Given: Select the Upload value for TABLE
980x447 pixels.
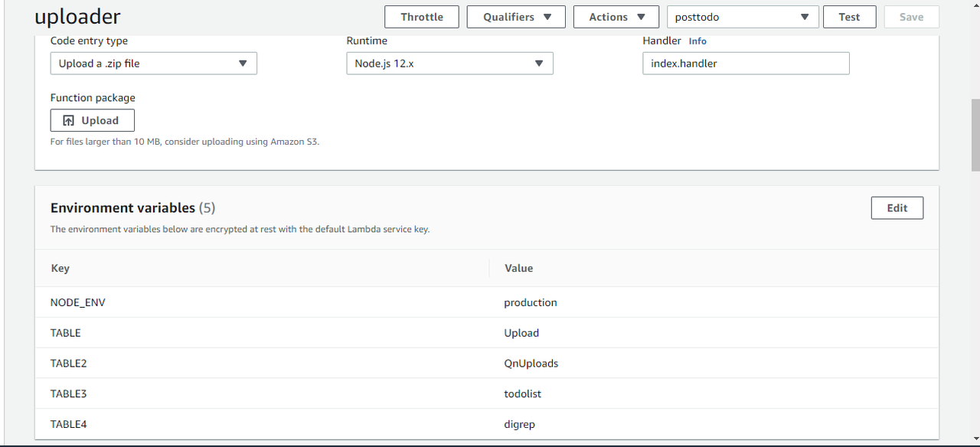Looking at the screenshot, I should [x=521, y=333].
